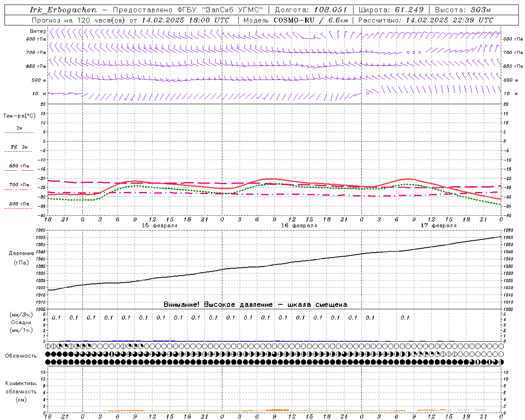This screenshot has width=525, height=420.
Task: Click the station name Irk_Erbogachen in the header
Action: coord(64,10)
